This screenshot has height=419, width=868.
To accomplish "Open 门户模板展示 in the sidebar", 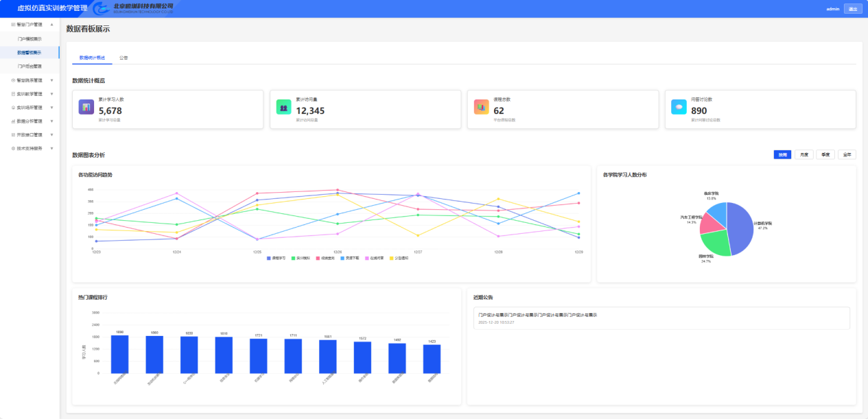I will tap(30, 39).
